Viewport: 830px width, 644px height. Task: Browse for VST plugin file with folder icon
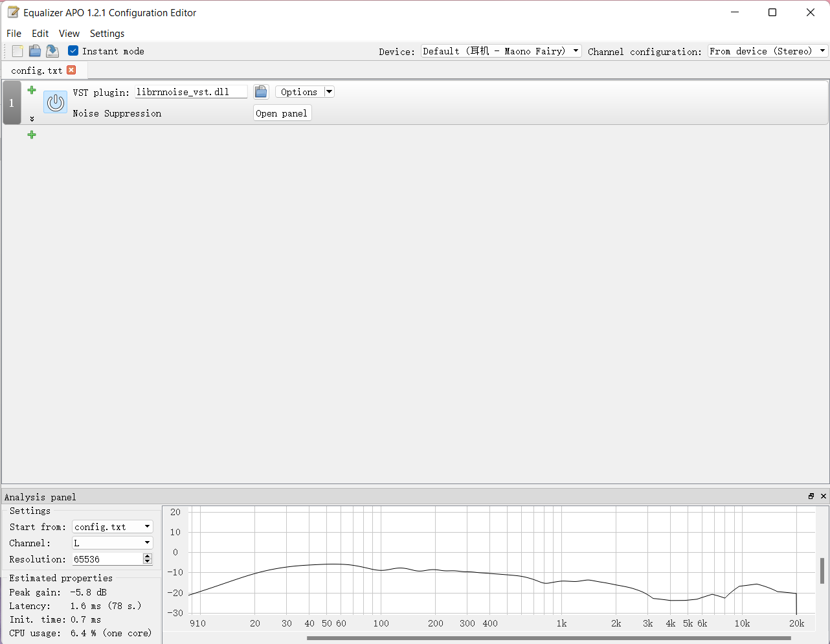click(261, 92)
